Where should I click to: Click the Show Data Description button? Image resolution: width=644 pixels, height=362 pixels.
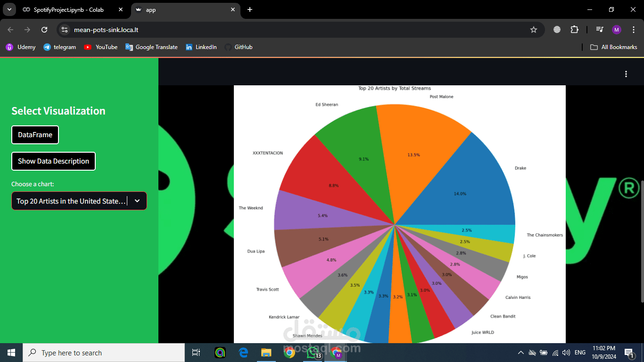53,161
